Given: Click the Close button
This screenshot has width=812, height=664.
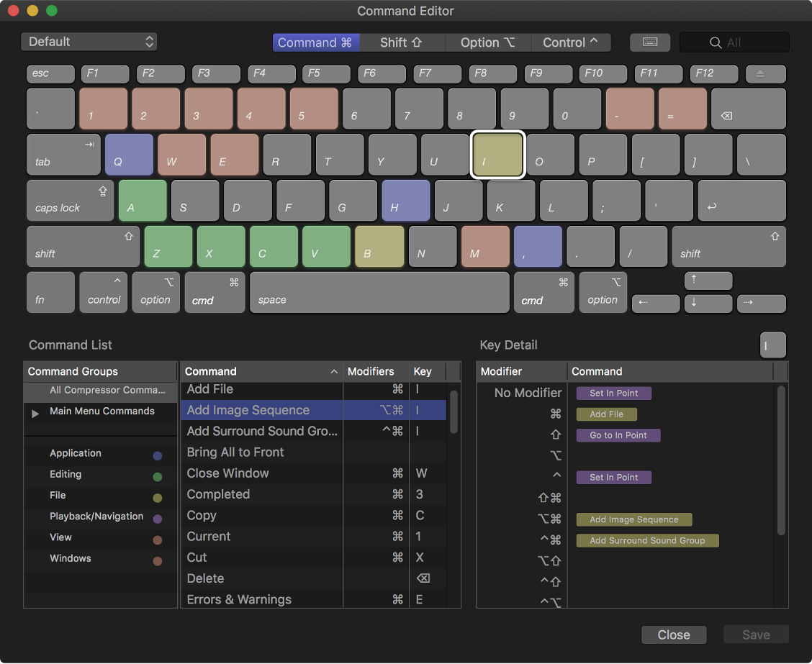Looking at the screenshot, I should point(673,634).
